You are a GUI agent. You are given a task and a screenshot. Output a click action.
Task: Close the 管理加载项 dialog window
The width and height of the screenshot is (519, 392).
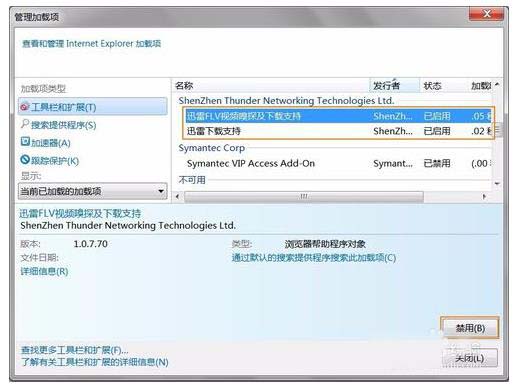point(486,14)
